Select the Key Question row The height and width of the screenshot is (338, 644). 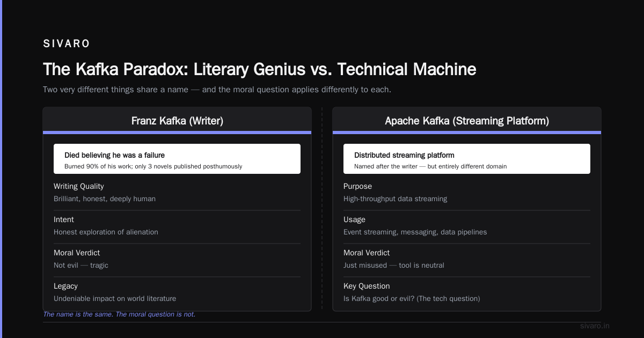467,292
